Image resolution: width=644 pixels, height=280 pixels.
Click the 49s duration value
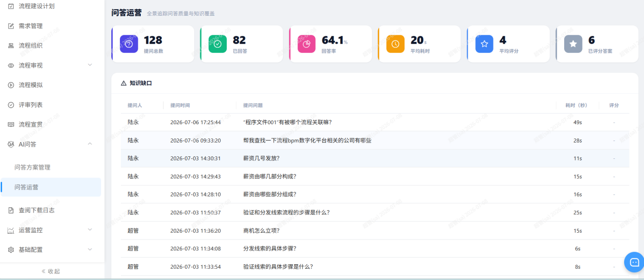point(577,122)
